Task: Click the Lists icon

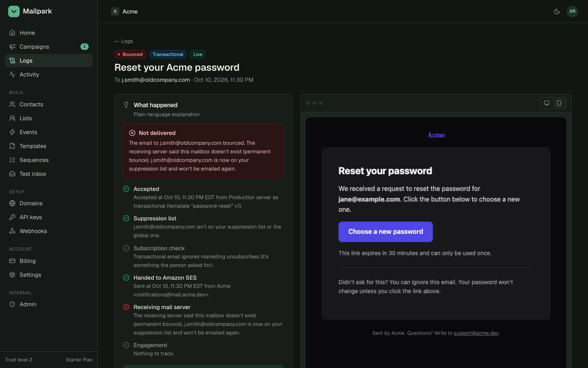Action: click(12, 118)
